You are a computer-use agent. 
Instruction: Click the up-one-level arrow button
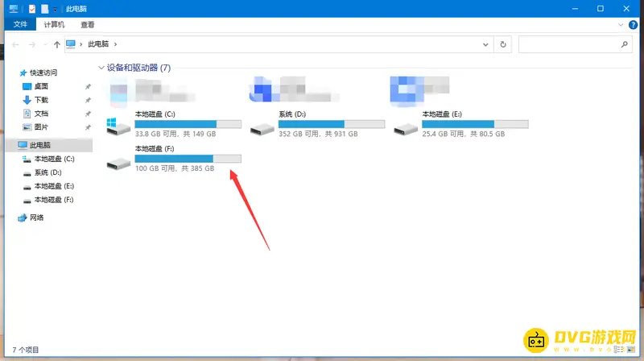click(56, 44)
